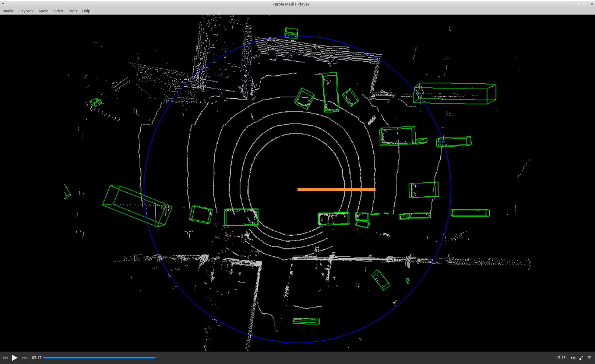Enter fullscreen mode with the arrows icon

click(581, 358)
